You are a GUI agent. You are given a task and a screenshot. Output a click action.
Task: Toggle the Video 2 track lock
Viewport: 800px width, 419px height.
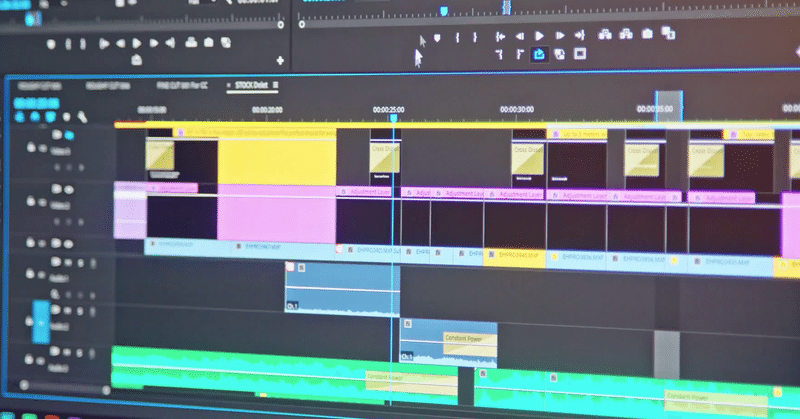point(31,201)
